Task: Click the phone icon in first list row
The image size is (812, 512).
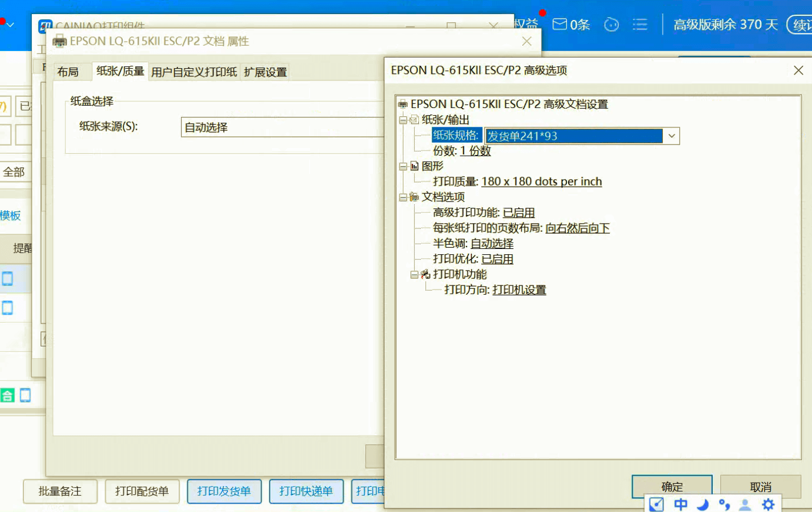Action: click(x=7, y=278)
